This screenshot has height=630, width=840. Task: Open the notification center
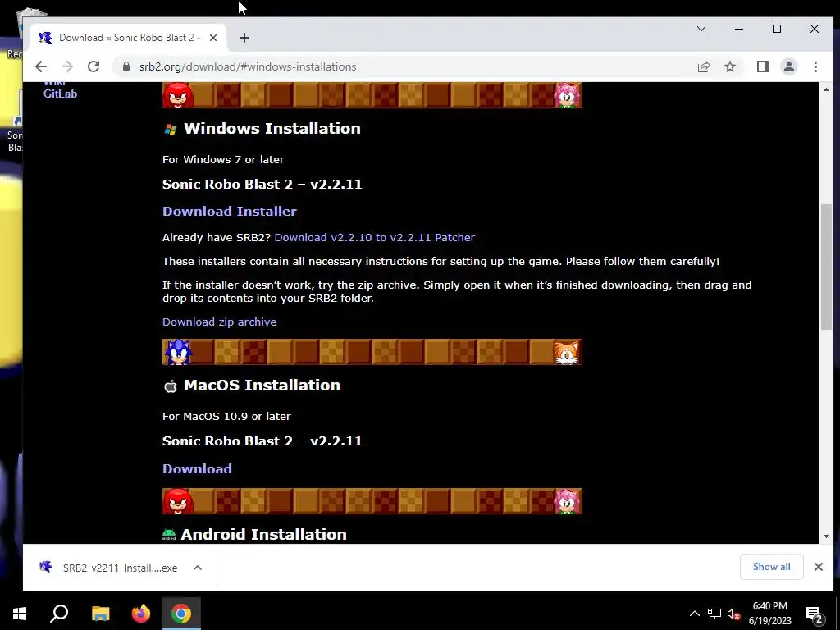pyautogui.click(x=815, y=614)
